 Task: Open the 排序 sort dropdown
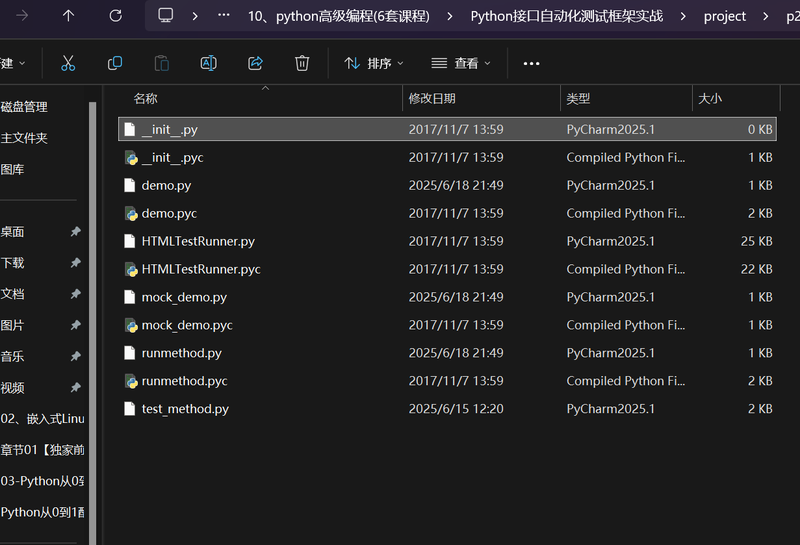(x=374, y=63)
